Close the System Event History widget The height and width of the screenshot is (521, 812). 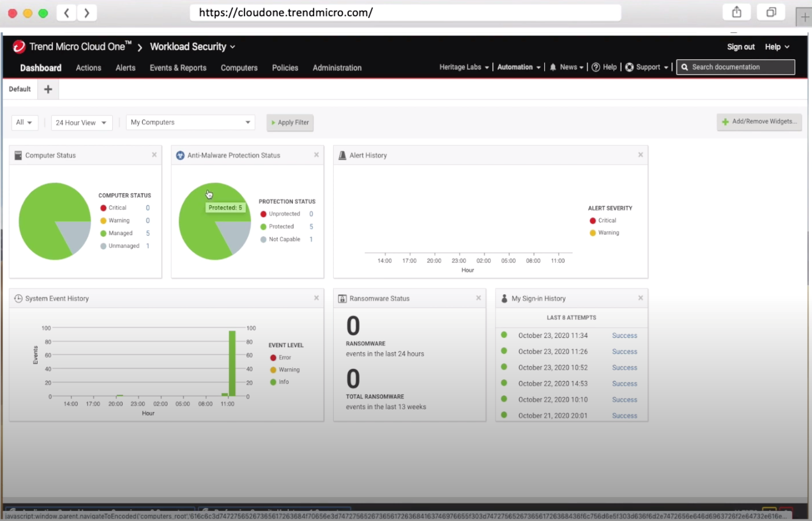click(316, 298)
